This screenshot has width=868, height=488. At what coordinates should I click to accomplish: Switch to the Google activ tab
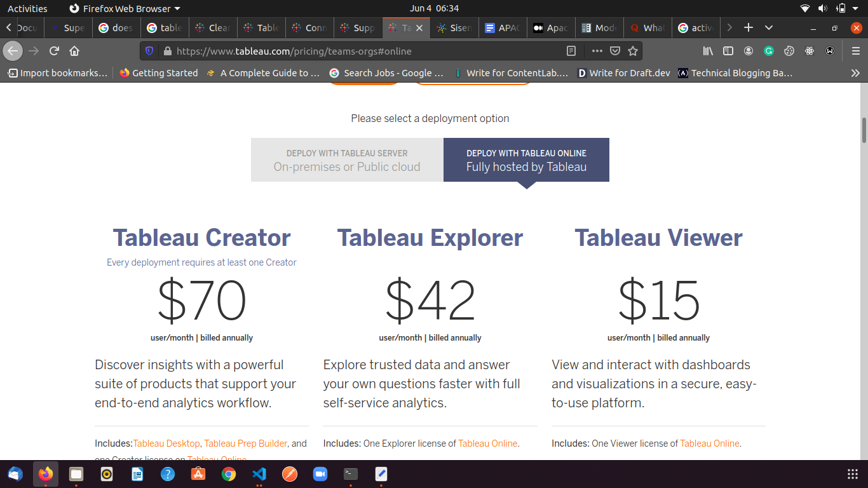coord(696,28)
